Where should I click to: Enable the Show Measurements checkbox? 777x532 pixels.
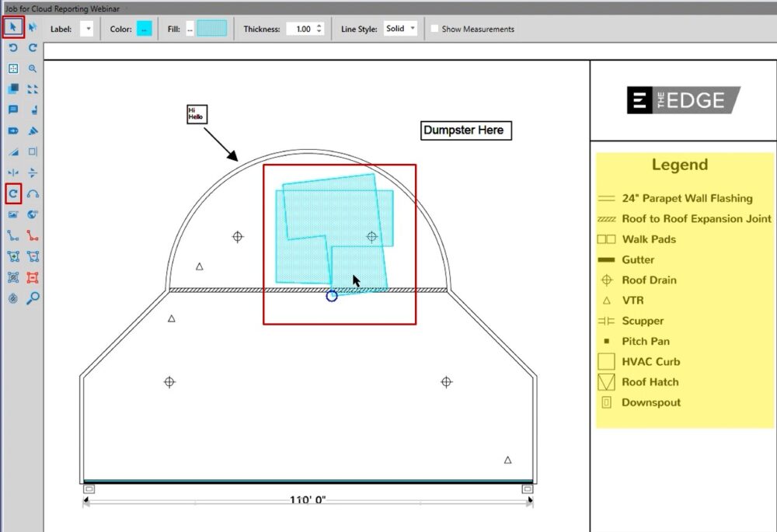pyautogui.click(x=434, y=29)
